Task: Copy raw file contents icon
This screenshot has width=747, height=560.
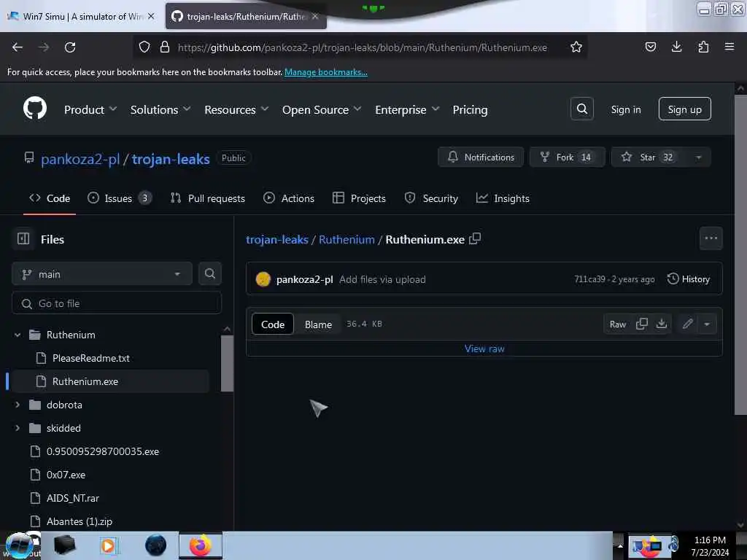Action: point(642,324)
